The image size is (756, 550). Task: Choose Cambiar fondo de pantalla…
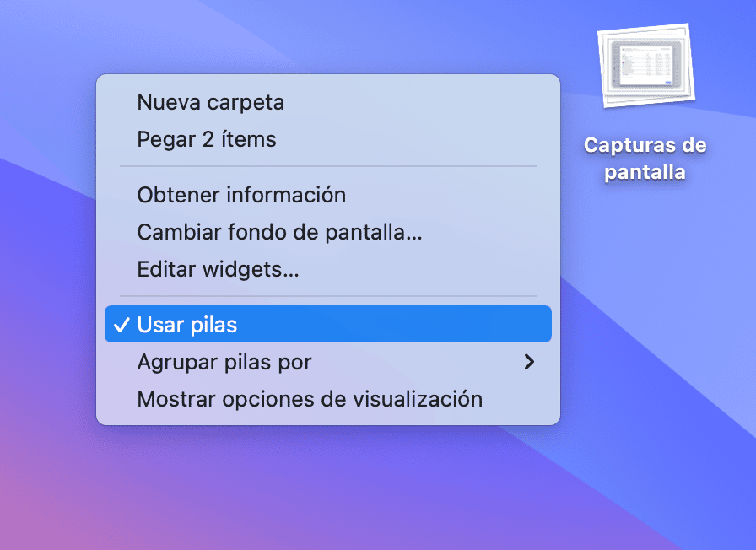(x=328, y=232)
